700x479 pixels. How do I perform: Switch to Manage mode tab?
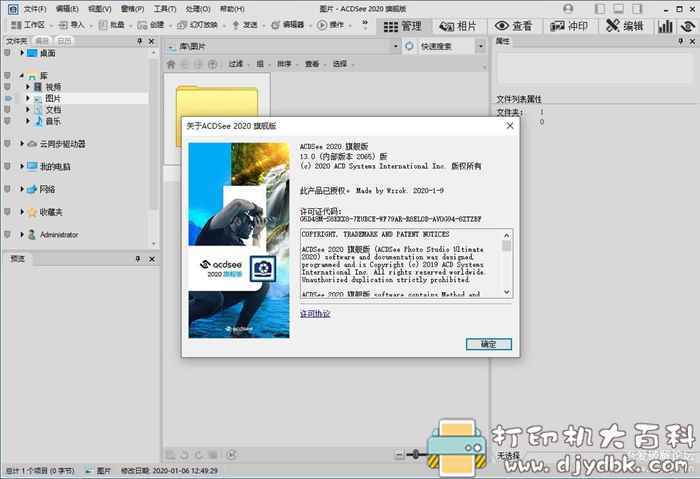pos(403,26)
